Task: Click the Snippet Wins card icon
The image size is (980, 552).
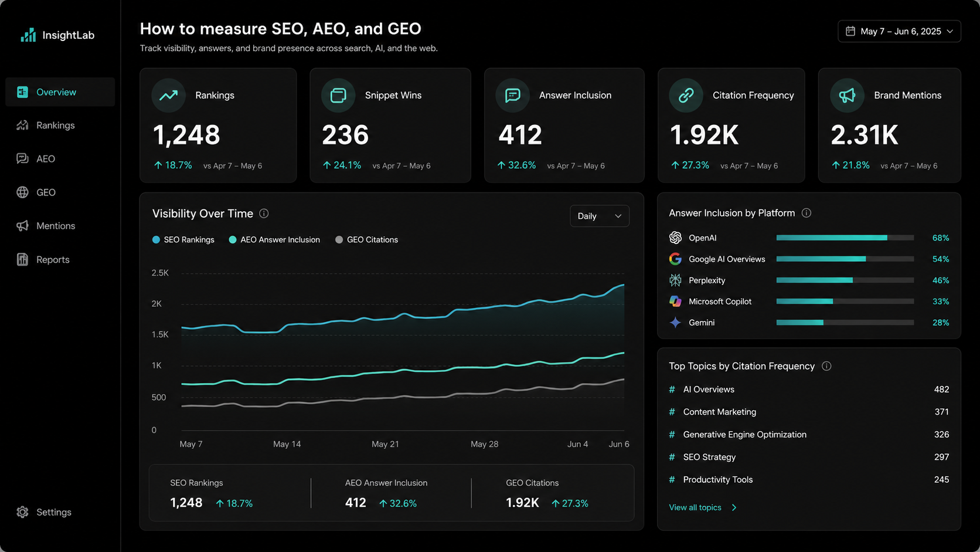Action: (x=338, y=95)
